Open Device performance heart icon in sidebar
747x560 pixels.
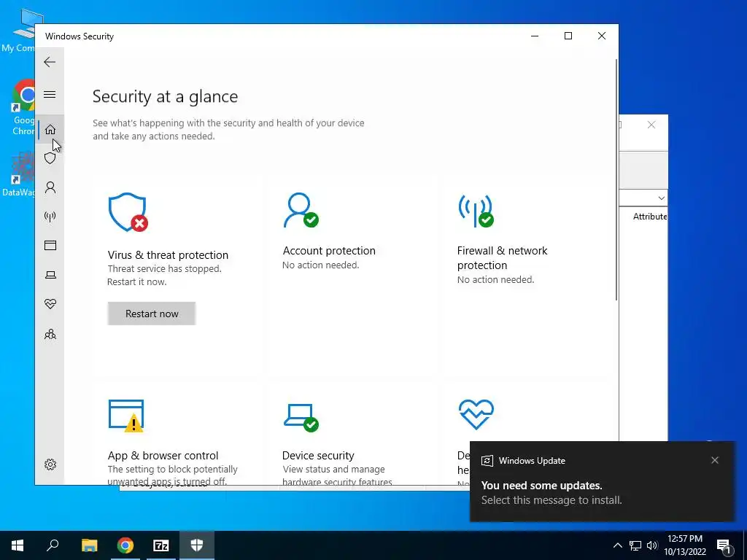50,304
